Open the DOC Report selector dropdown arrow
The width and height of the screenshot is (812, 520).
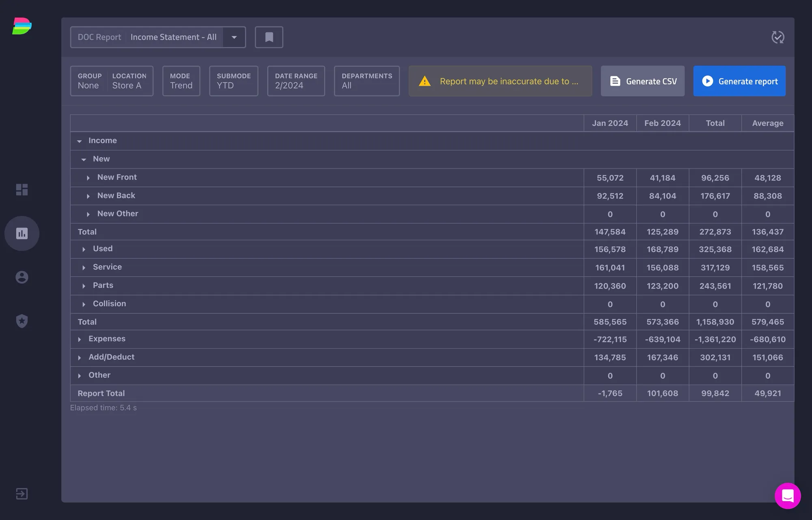[x=234, y=37]
